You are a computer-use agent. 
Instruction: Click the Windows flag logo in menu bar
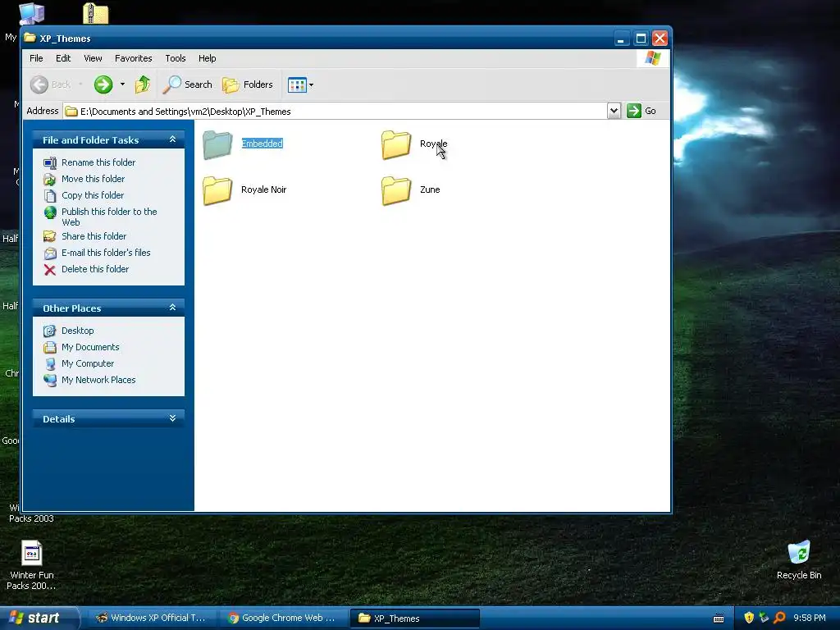click(x=653, y=58)
